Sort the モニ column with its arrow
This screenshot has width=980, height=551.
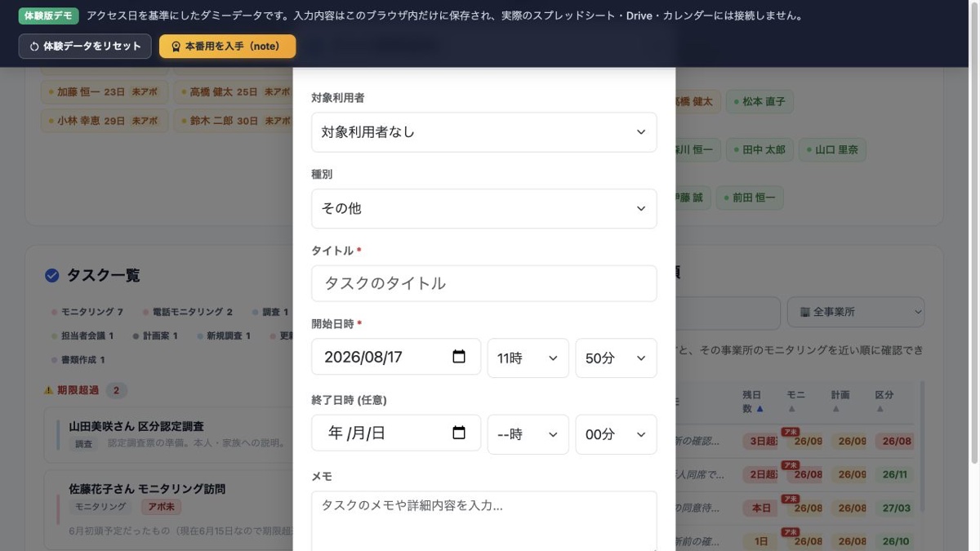(x=791, y=408)
